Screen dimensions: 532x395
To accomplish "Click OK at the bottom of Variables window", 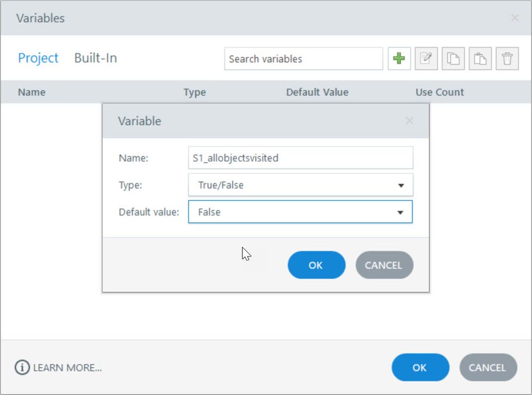I will tap(420, 367).
